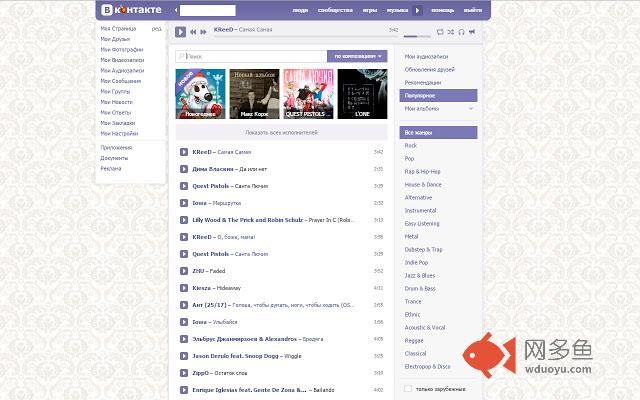
Task: Toggle shuffle playback icon
Action: (x=450, y=32)
